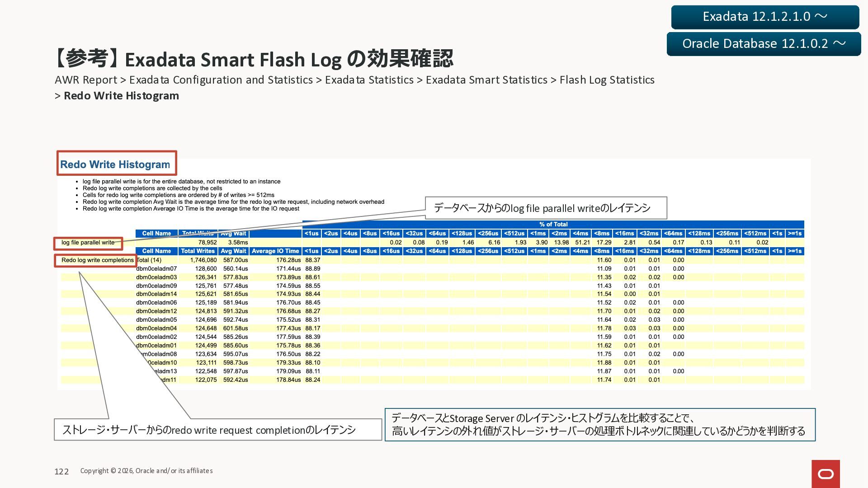
Task: Click the redo write request completion callout box
Action: tap(218, 430)
